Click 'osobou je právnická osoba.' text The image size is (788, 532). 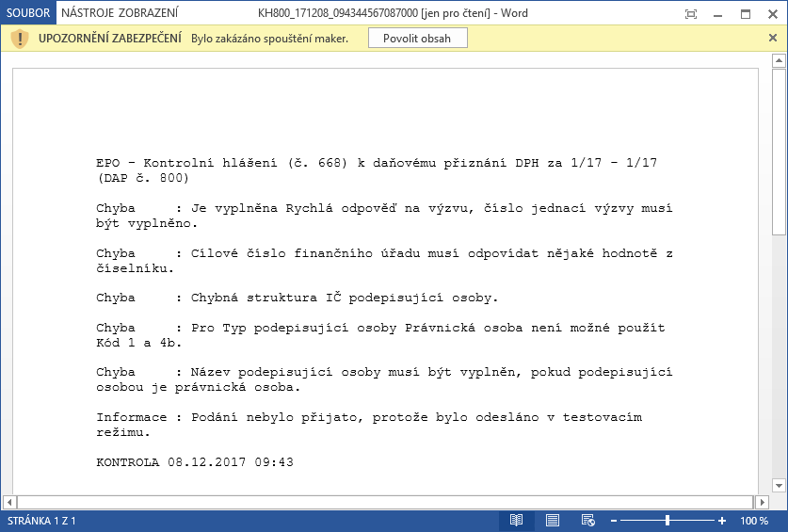tap(198, 387)
